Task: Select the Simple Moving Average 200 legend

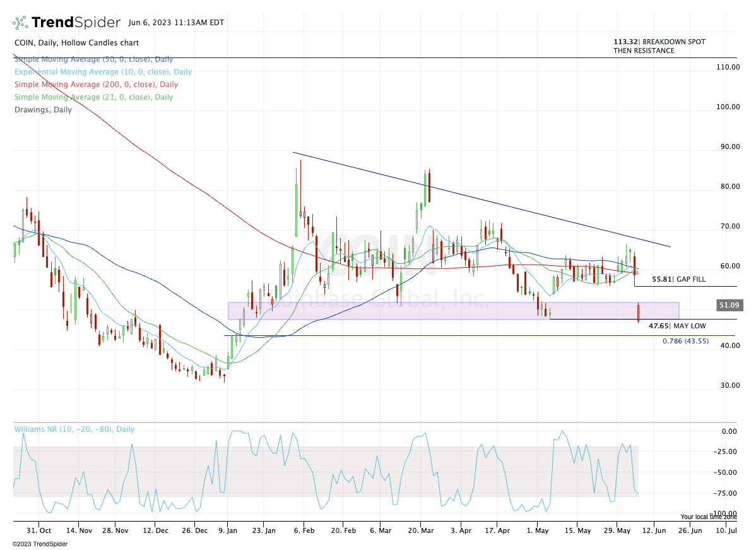Action: point(95,84)
